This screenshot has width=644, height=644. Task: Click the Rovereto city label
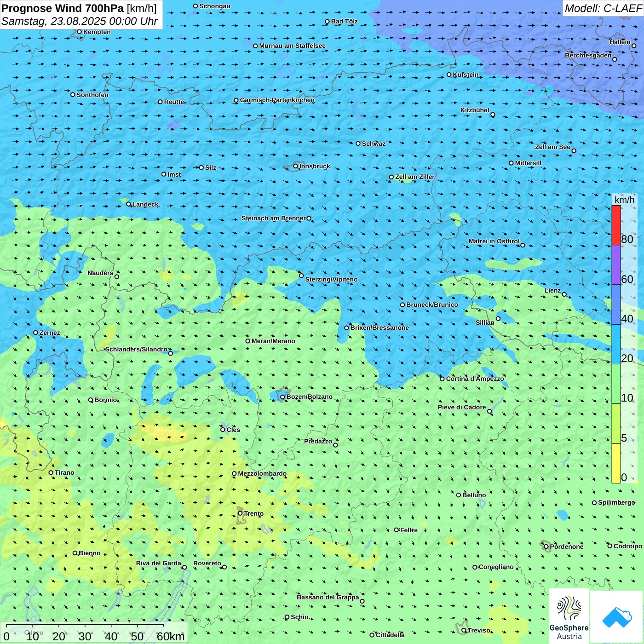point(207,563)
